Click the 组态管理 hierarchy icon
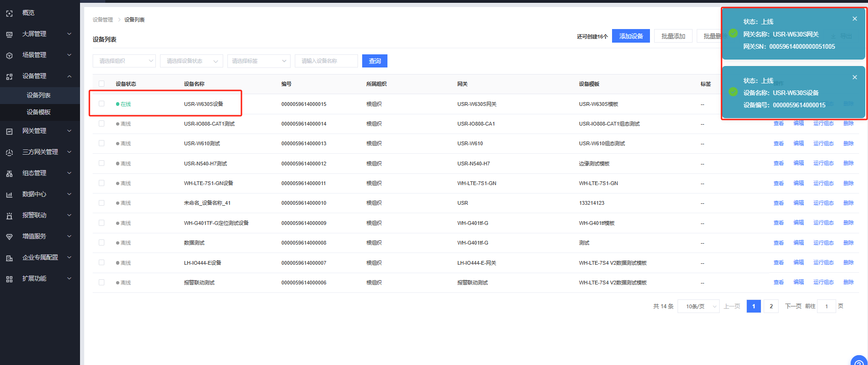This screenshot has height=365, width=868. (x=9, y=173)
